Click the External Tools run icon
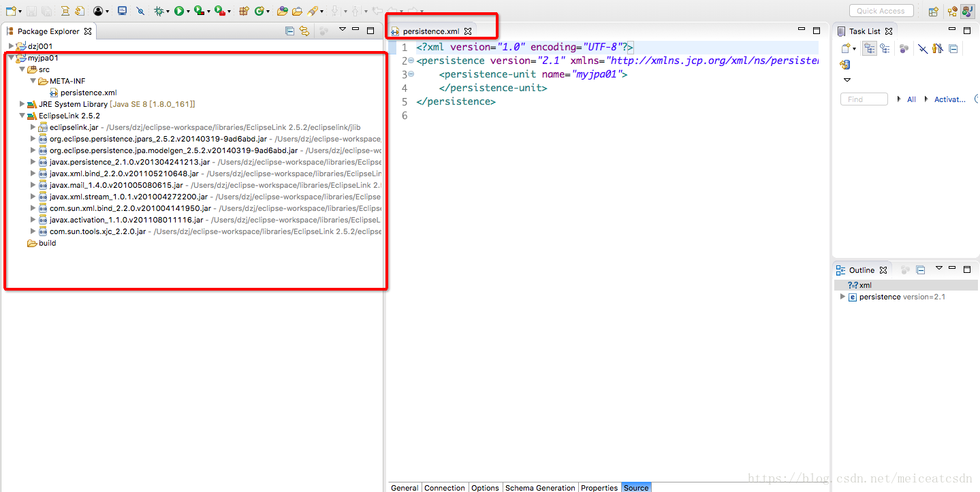 (x=219, y=11)
